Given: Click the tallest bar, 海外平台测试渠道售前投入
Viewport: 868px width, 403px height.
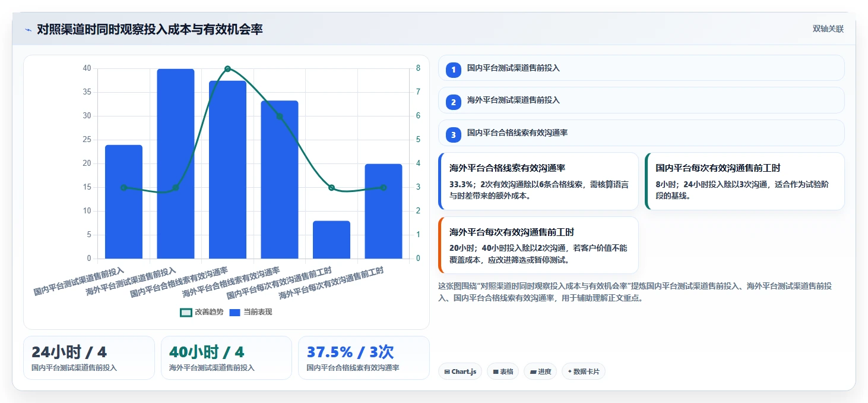Looking at the screenshot, I should click(x=176, y=163).
